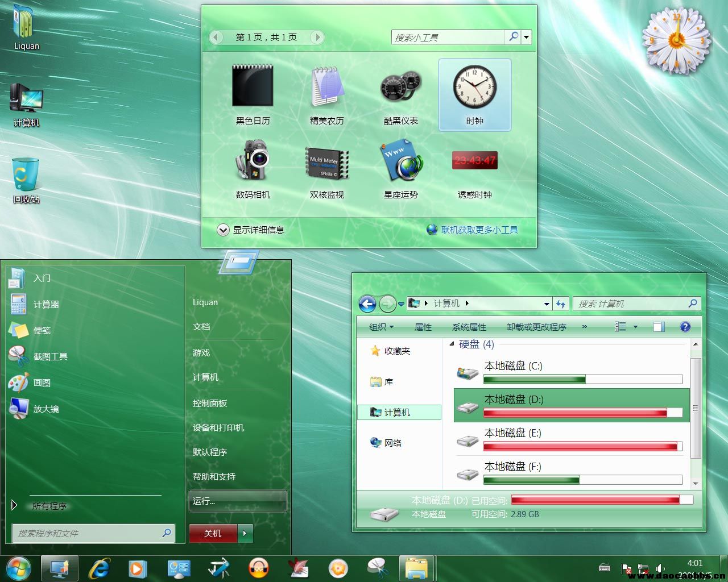Select the 酷黑仪表 gauge gadget
728x582 pixels.
coord(401,86)
